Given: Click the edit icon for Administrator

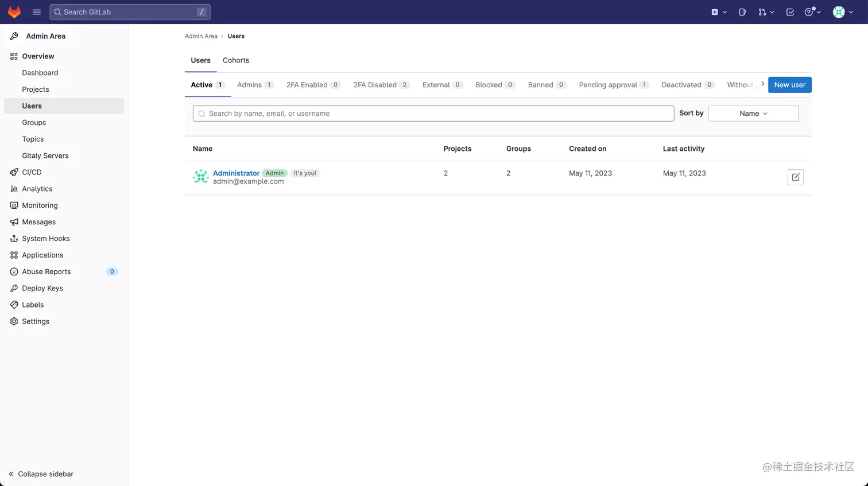Looking at the screenshot, I should [796, 177].
